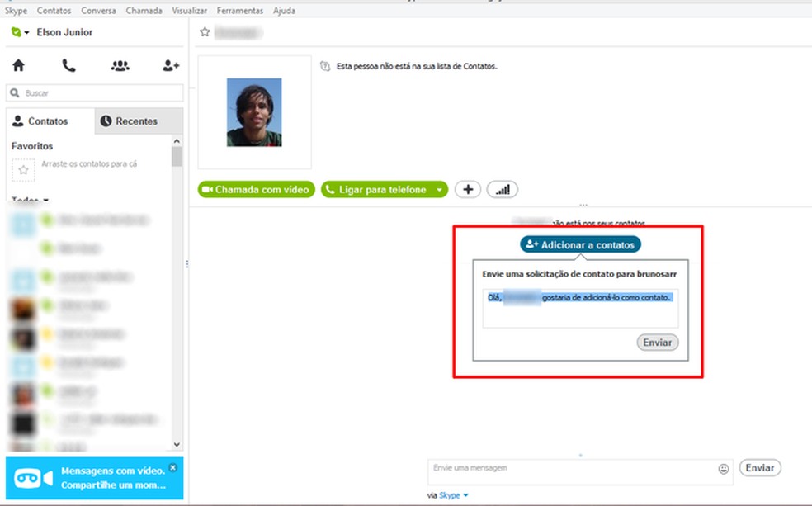Image resolution: width=812 pixels, height=506 pixels.
Task: Click the magnifier icon in the Buscar field
Action: (13, 92)
